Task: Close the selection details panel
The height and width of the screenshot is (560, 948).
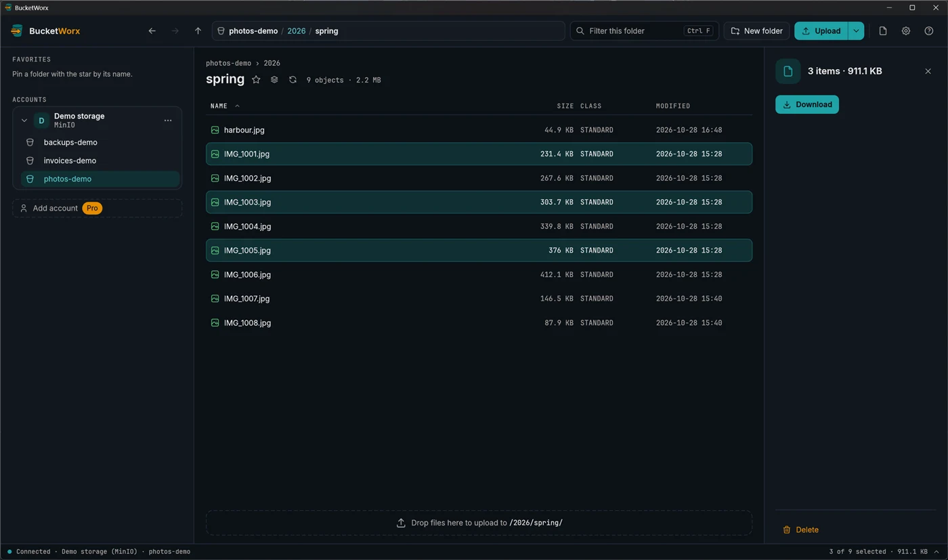Action: click(928, 71)
